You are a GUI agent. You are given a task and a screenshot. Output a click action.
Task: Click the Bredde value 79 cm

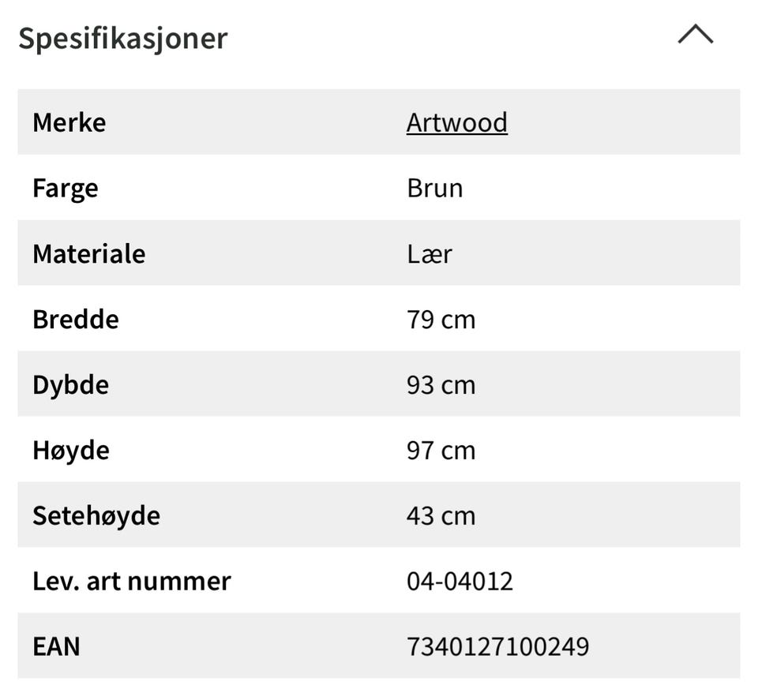click(441, 320)
